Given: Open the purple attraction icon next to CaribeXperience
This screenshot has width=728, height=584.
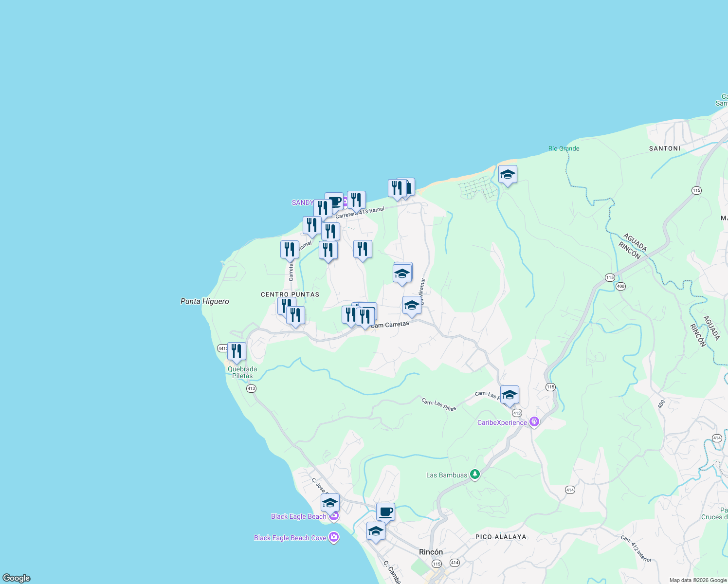Looking at the screenshot, I should [x=534, y=421].
